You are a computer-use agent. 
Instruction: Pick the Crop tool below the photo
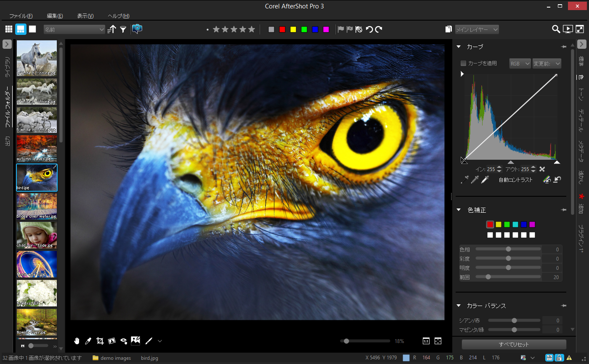tap(100, 341)
